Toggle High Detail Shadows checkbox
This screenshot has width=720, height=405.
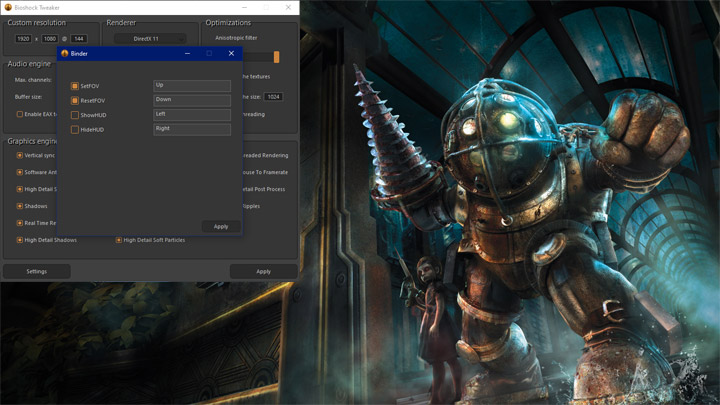coord(20,240)
